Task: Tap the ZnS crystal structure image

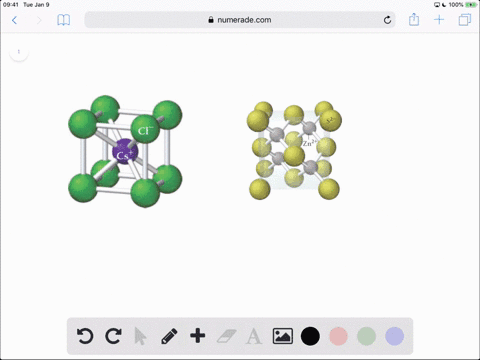Action: point(294,151)
